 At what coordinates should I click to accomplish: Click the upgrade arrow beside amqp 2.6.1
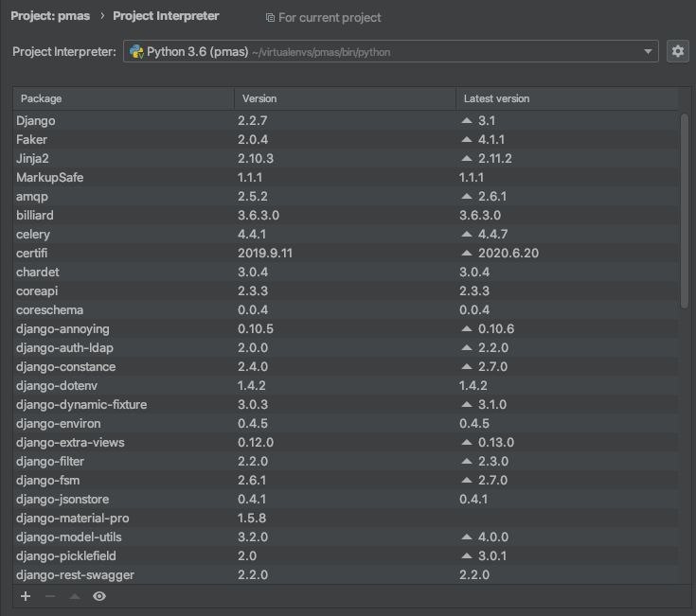click(x=467, y=196)
